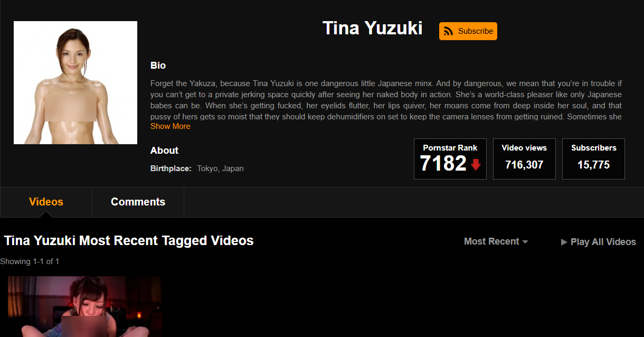Click the Showing 1-1 of 1 results text
The width and height of the screenshot is (644, 337).
[30, 261]
